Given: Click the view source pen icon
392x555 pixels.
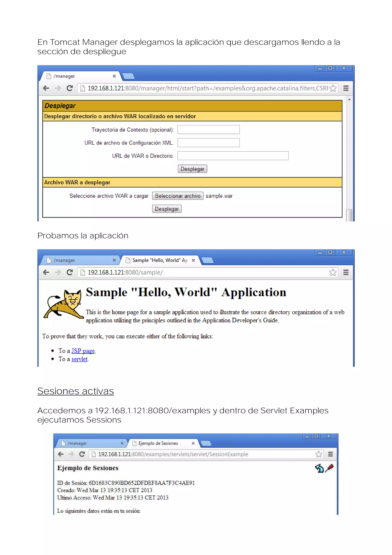Looking at the screenshot, I should (x=329, y=468).
